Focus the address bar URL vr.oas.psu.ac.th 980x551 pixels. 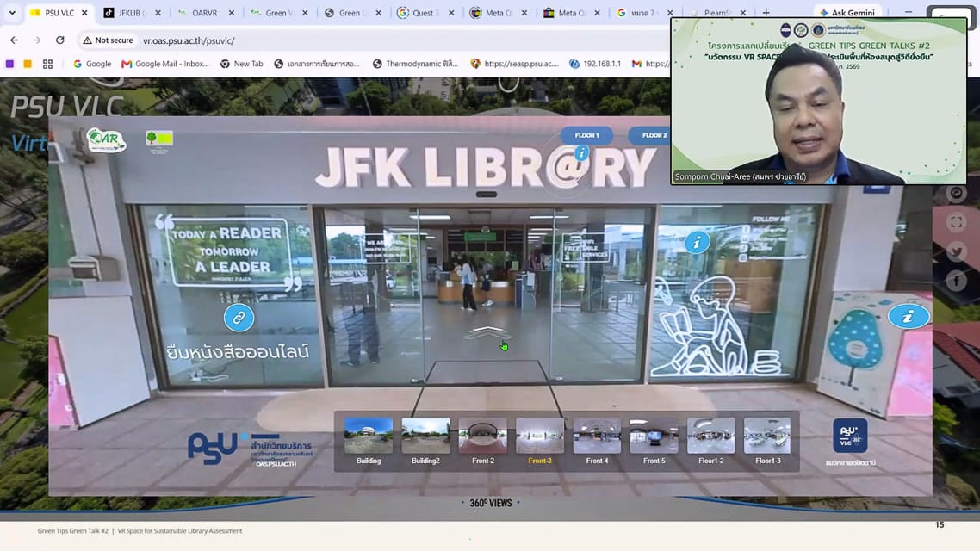[189, 40]
